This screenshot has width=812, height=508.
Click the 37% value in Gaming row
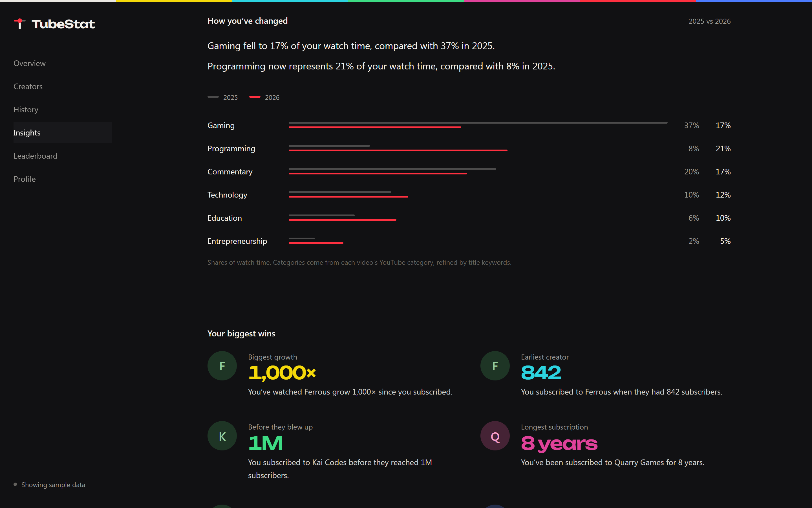(692, 125)
